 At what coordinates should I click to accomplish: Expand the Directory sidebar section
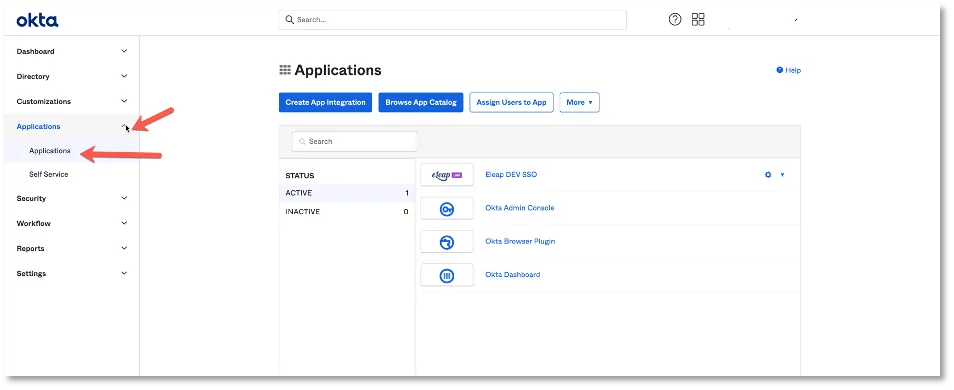(124, 77)
